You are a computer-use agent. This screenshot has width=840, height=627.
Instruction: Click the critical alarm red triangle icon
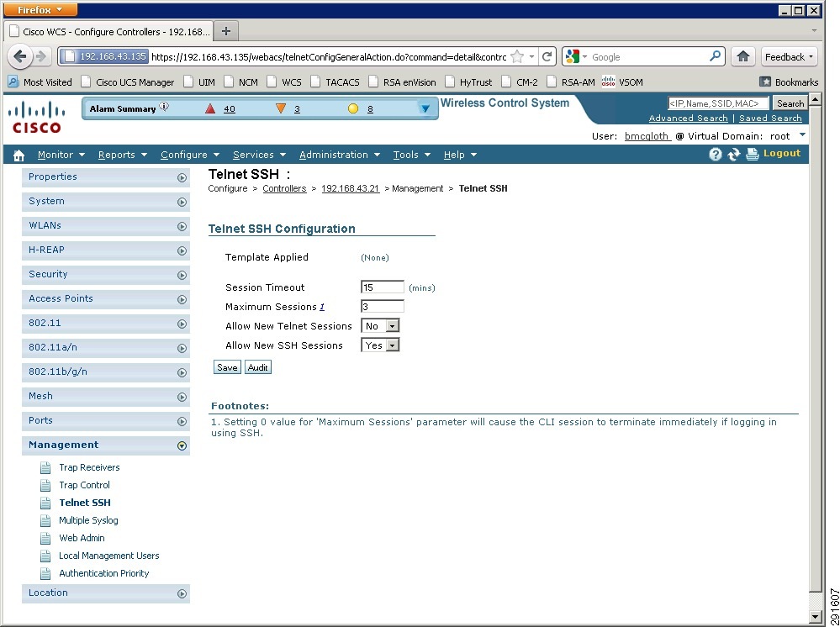tap(210, 108)
